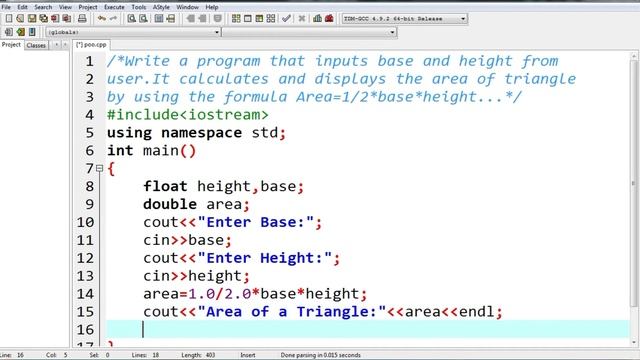Screen dimensions: 640x360
Task: Open the View menu
Action: click(65, 7)
